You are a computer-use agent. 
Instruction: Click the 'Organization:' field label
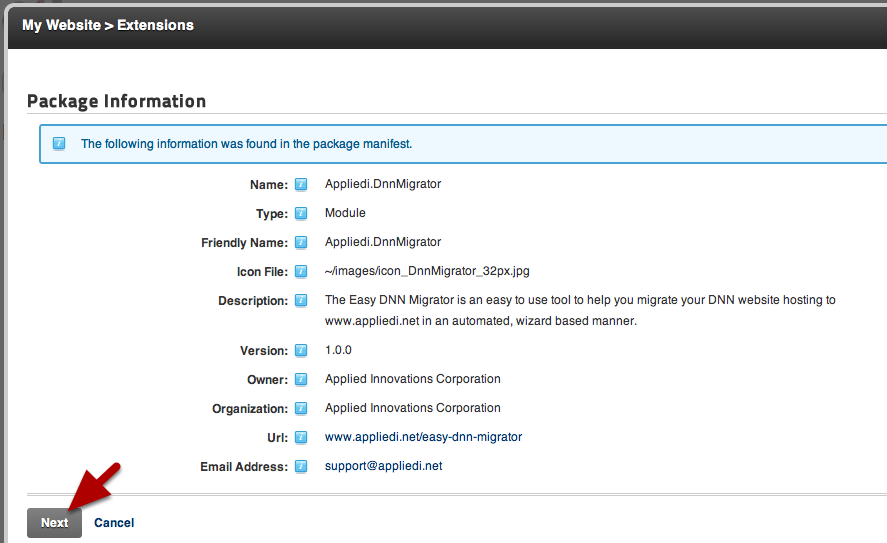click(250, 409)
